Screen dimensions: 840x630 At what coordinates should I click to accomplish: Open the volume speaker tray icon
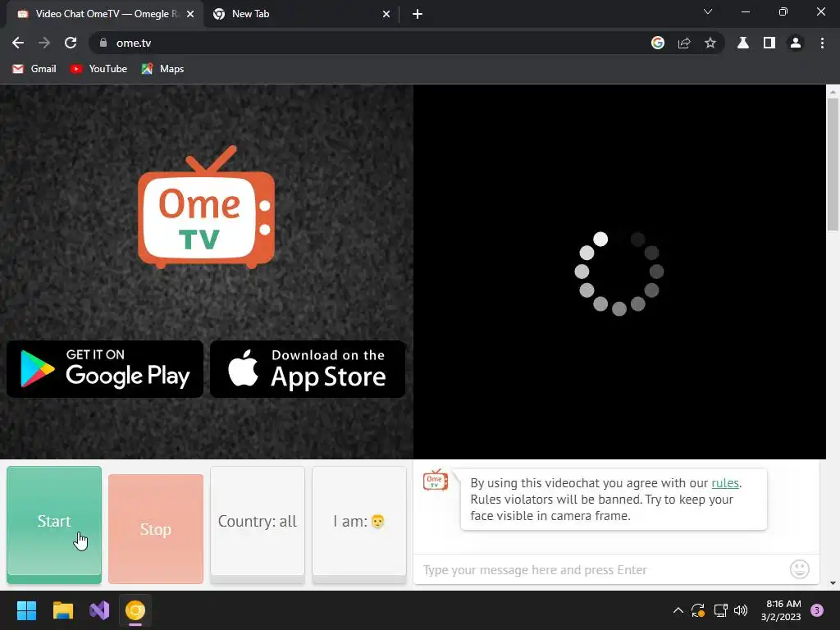[x=741, y=610]
